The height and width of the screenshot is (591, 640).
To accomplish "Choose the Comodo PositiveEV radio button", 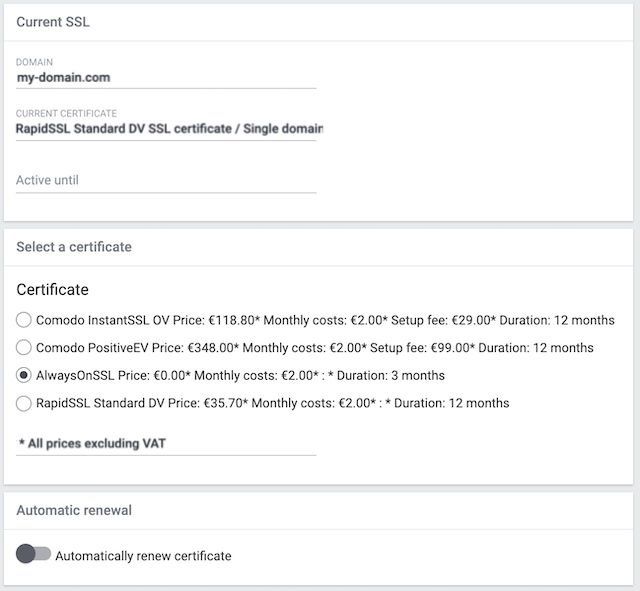I will click(24, 348).
